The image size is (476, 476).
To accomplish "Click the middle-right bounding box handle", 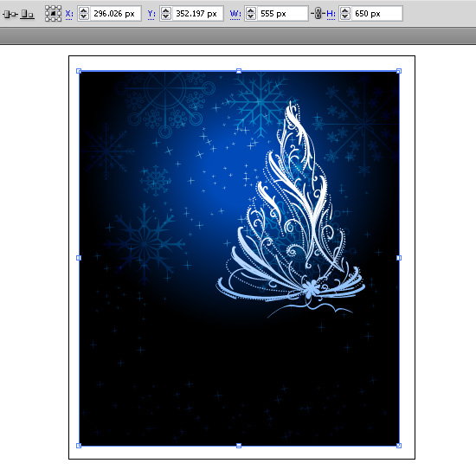I will click(x=399, y=258).
